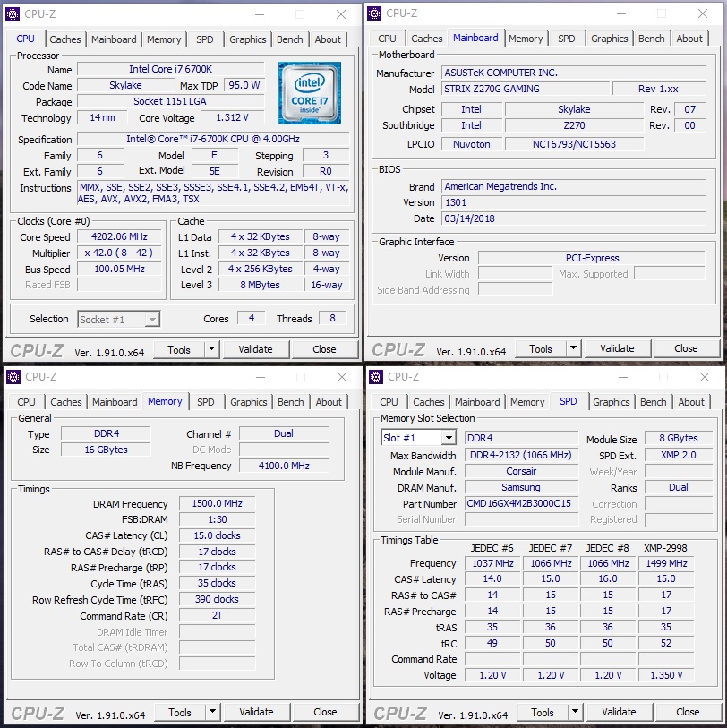The image size is (727, 728).
Task: Select the Graphics tab in the Memory window
Action: tap(248, 402)
